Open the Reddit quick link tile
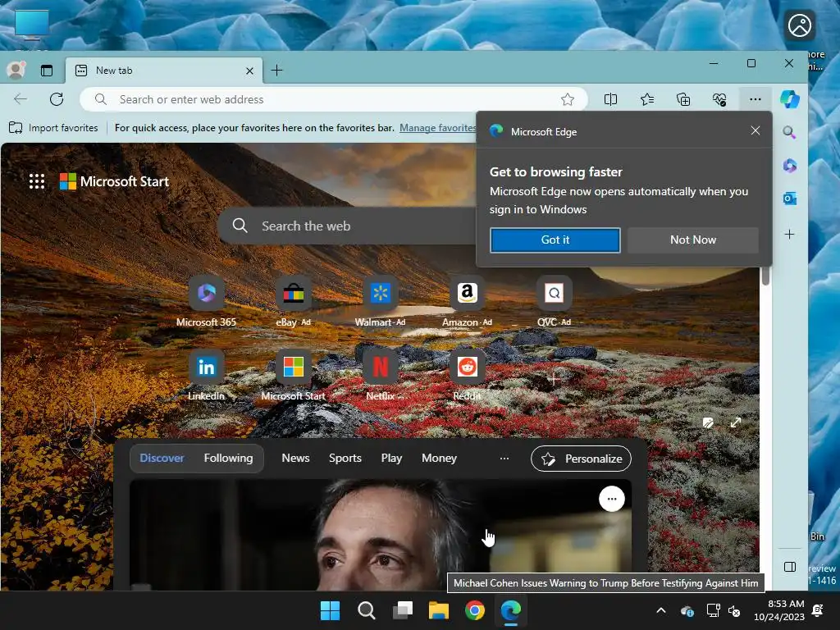The width and height of the screenshot is (840, 630). click(467, 376)
